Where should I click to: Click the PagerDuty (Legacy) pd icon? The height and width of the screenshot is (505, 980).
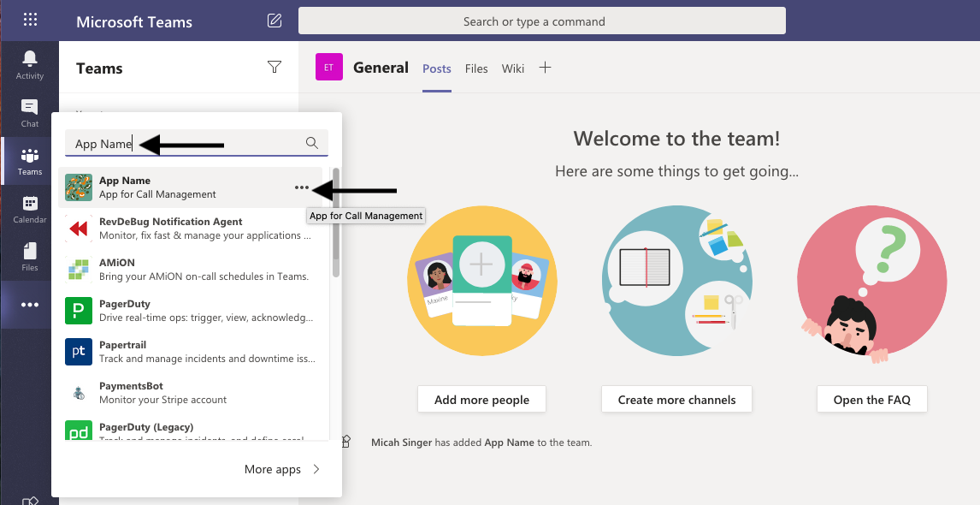tap(79, 431)
